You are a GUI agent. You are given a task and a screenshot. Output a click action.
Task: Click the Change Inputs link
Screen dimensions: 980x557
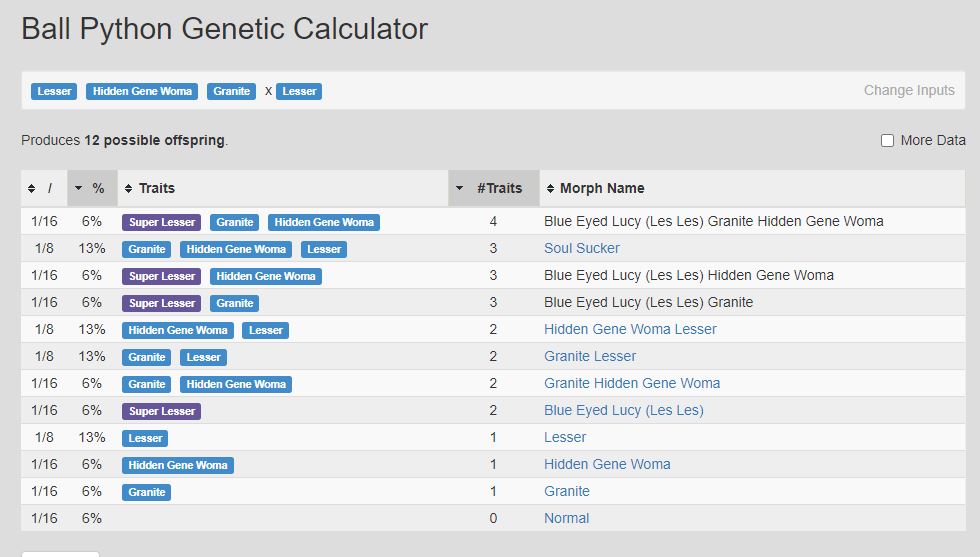click(909, 90)
